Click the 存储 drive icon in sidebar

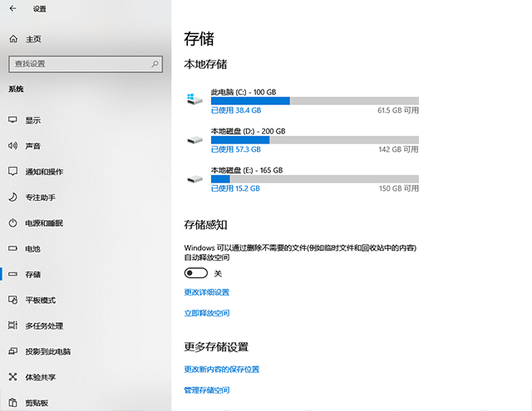[x=13, y=274]
